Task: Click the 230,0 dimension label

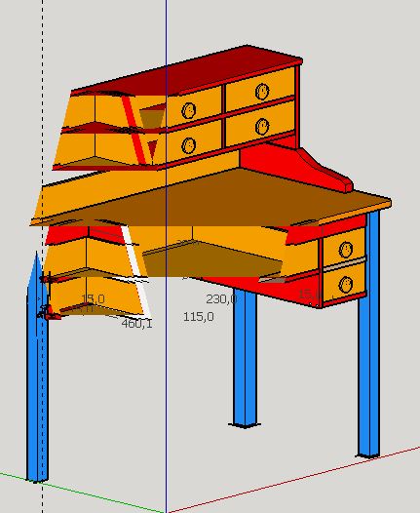Action: click(x=221, y=299)
